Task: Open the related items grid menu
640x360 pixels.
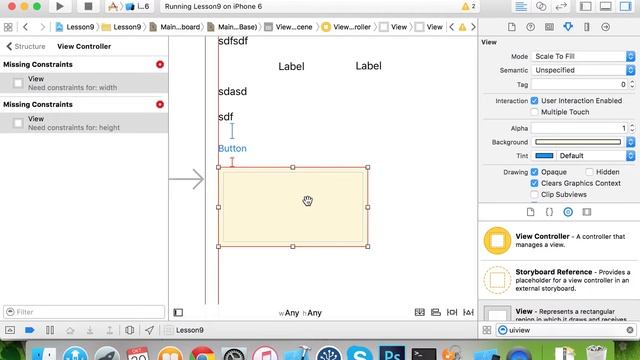Action: pyautogui.click(x=8, y=27)
